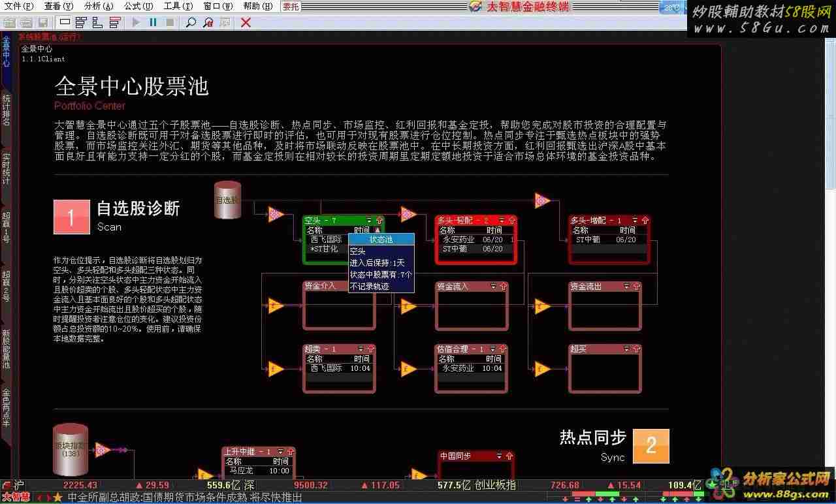This screenshot has width=836, height=504.
Task: Open the dropdown on 多头-轻配 pool header
Action: pos(502,221)
